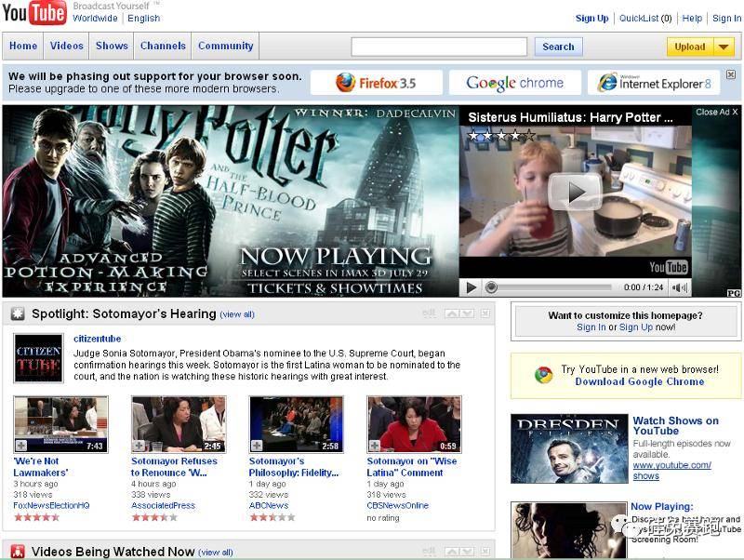Open the Community tab
This screenshot has width=744, height=560.
click(x=225, y=46)
